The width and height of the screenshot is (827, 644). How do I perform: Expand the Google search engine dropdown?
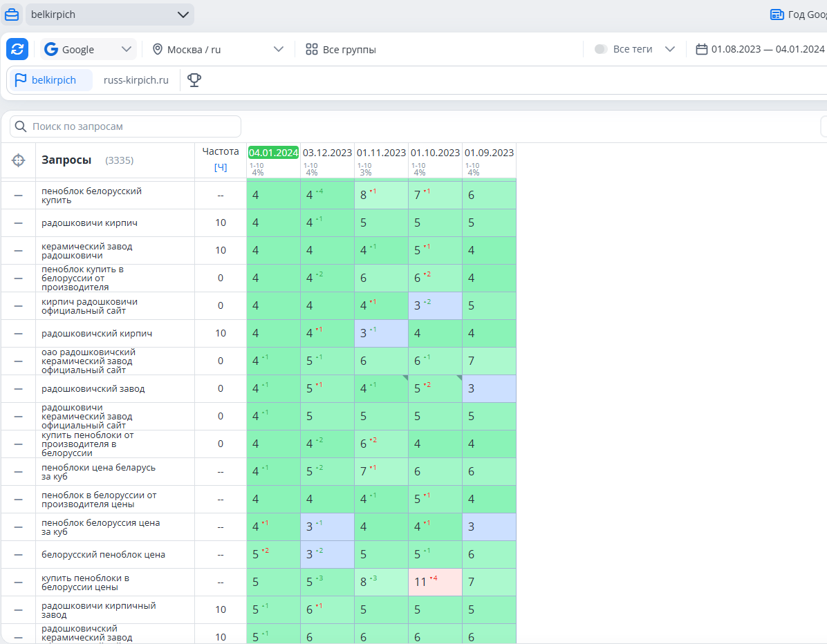coord(88,49)
